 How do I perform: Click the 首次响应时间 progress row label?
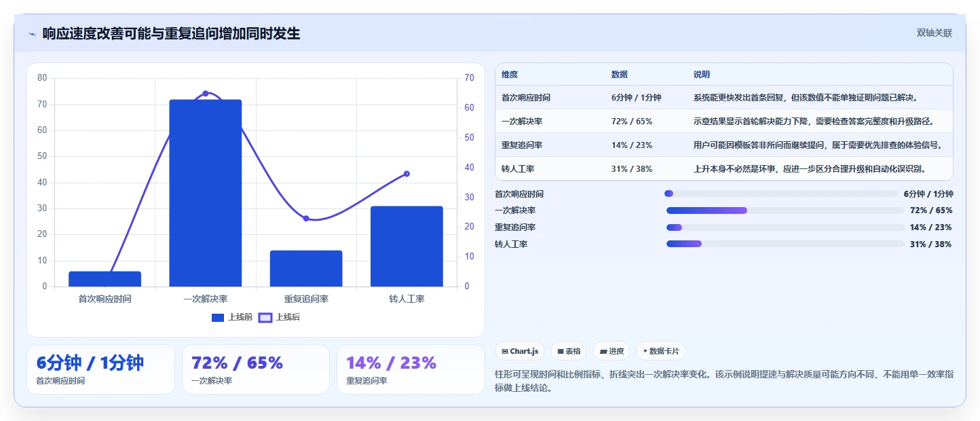(519, 194)
